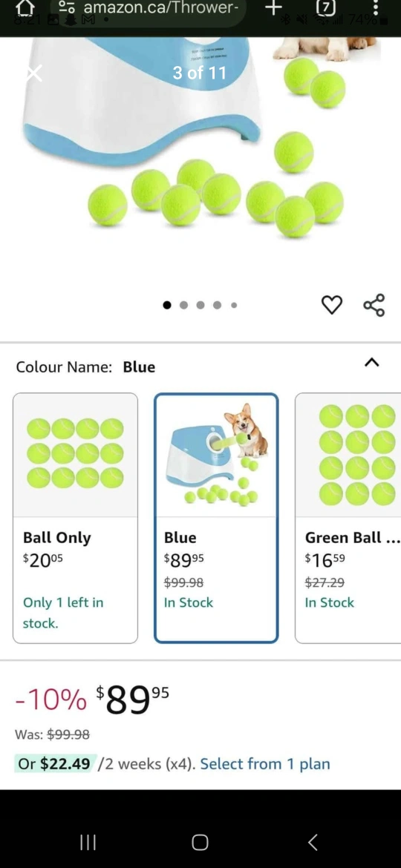Open Android recent apps button
This screenshot has width=401, height=868.
point(88,843)
